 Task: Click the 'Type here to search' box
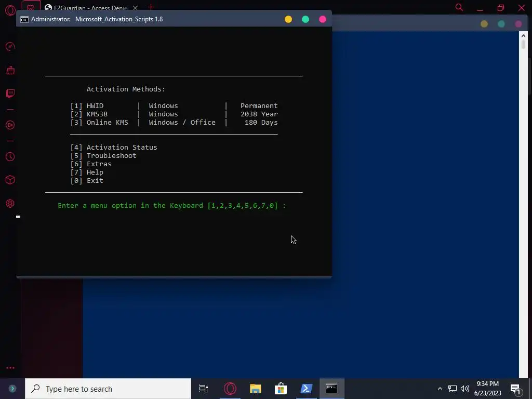pos(108,389)
